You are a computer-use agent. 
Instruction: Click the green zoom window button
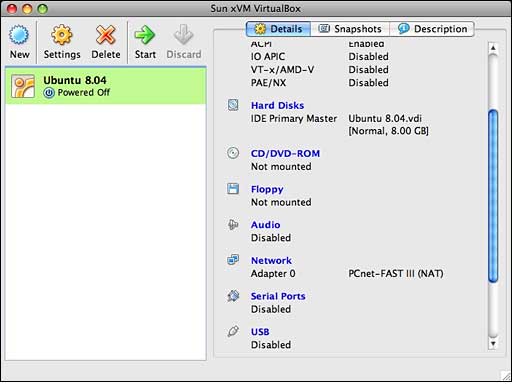(42, 9)
